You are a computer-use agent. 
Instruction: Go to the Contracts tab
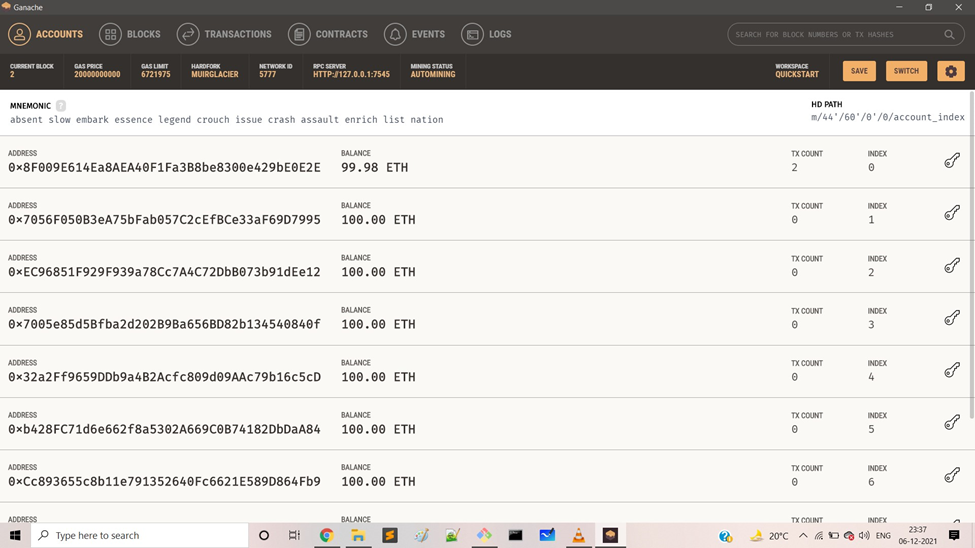pos(328,34)
